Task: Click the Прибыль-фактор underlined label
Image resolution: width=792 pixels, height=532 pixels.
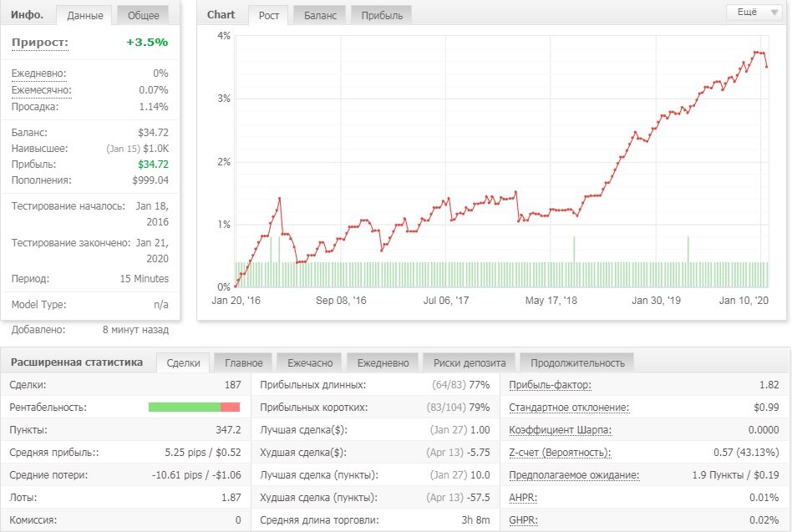Action: (550, 385)
